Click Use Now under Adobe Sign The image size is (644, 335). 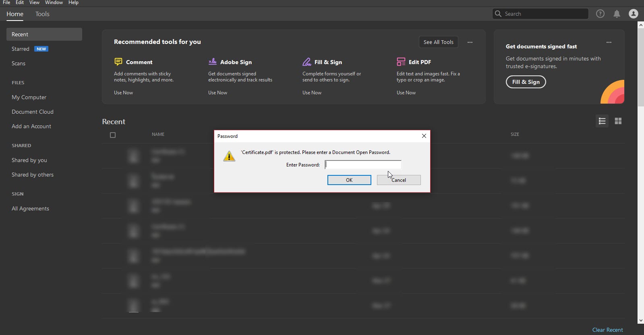pyautogui.click(x=217, y=93)
